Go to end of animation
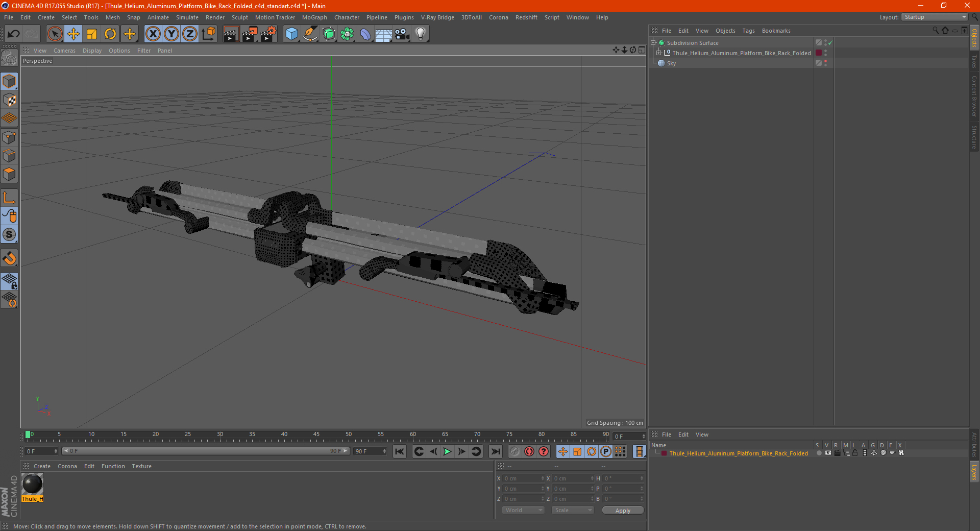This screenshot has height=531, width=980. (495, 451)
